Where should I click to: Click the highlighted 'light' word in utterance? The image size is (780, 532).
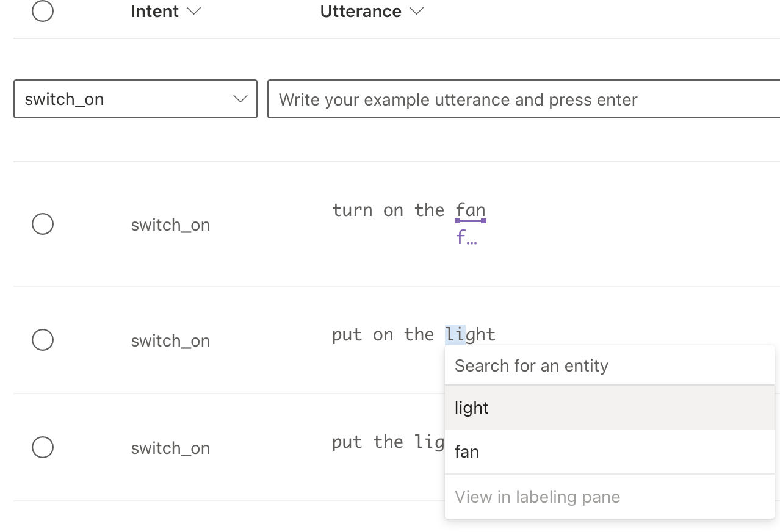click(x=470, y=334)
